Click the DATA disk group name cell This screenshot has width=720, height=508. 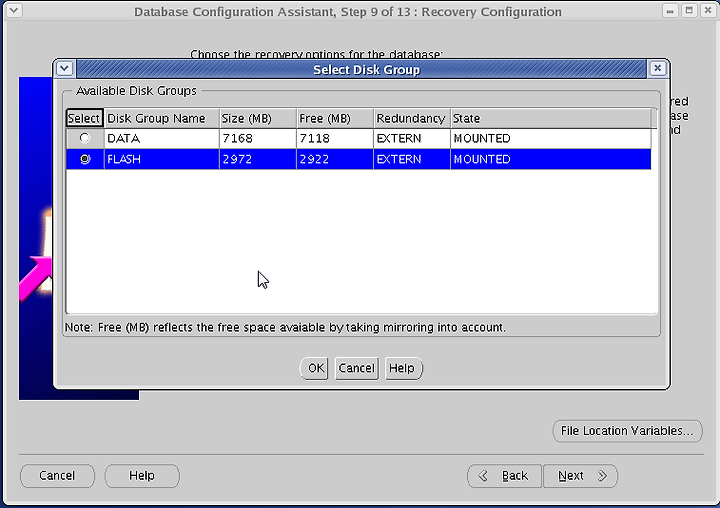(x=162, y=138)
